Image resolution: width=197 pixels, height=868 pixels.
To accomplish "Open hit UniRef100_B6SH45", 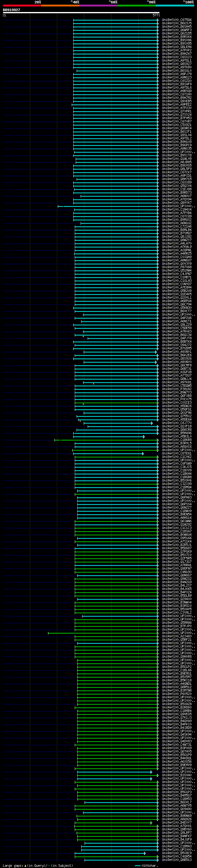I will [x=177, y=26].
